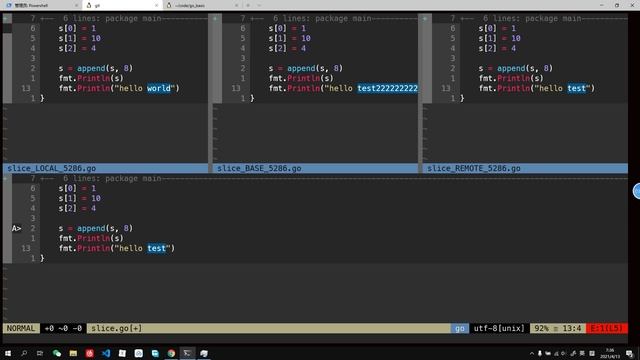Click the NORMAL mode indicator
This screenshot has width=640, height=360.
click(21, 328)
